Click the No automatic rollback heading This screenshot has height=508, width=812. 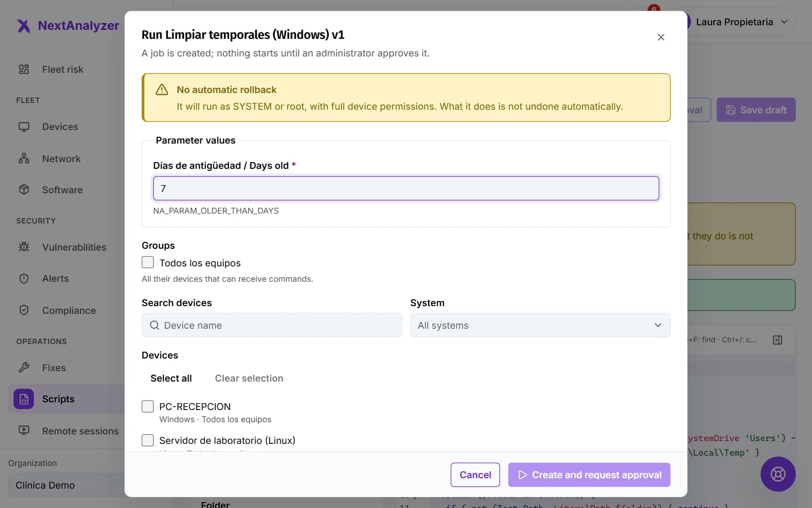(x=226, y=90)
